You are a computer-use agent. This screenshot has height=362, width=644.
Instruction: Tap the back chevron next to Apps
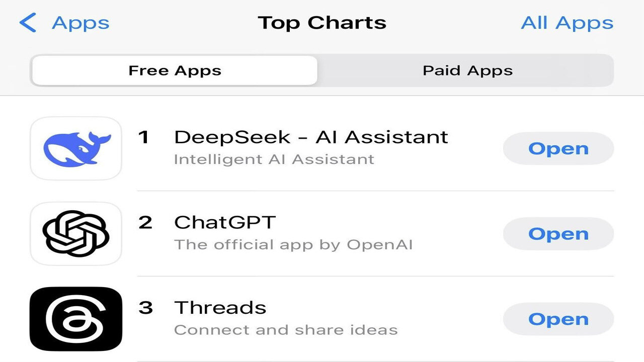[x=29, y=22]
